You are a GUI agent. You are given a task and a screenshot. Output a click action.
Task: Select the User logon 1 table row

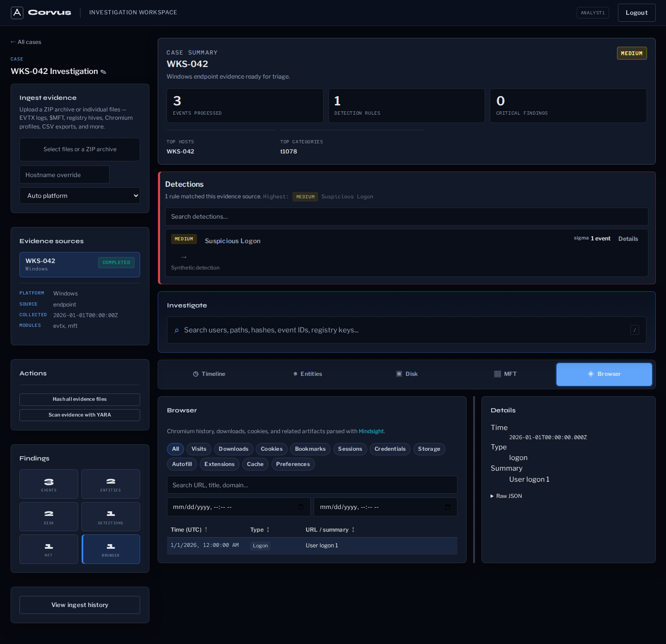(x=312, y=546)
